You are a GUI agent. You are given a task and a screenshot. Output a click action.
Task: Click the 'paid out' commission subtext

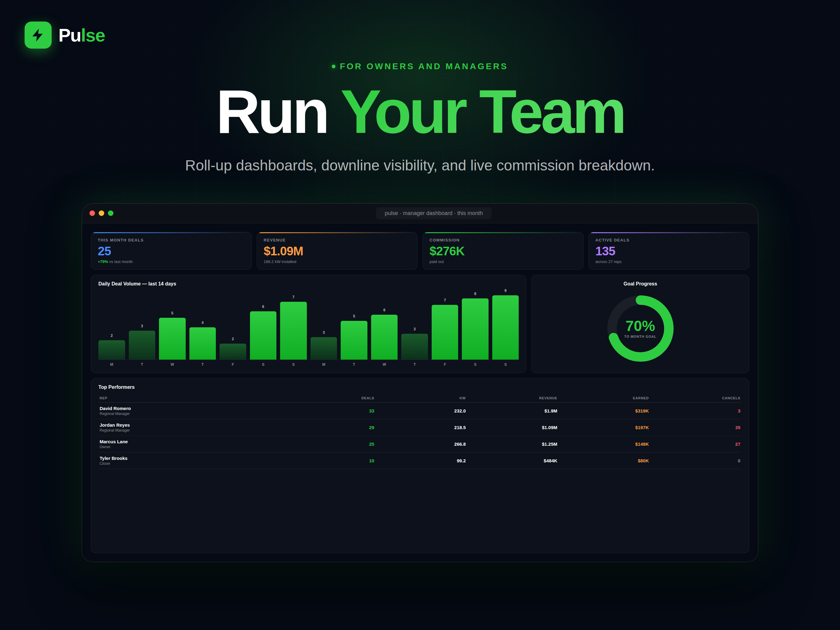point(436,262)
